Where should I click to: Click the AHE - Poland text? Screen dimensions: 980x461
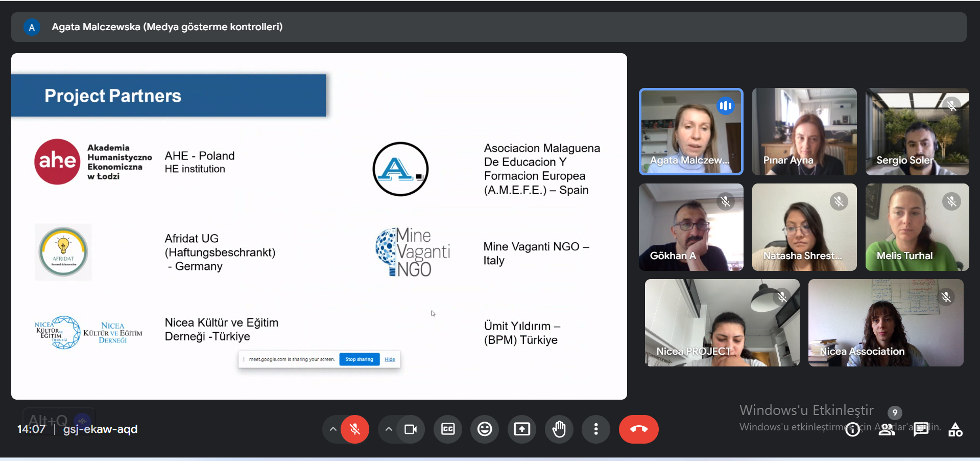point(200,156)
